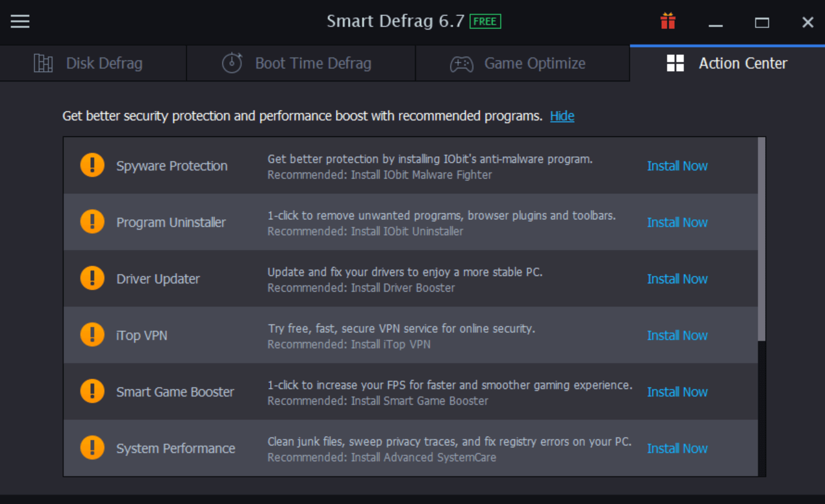Screen dimensions: 825x504
Task: Click the Spyware Protection warning icon
Action: click(x=92, y=165)
